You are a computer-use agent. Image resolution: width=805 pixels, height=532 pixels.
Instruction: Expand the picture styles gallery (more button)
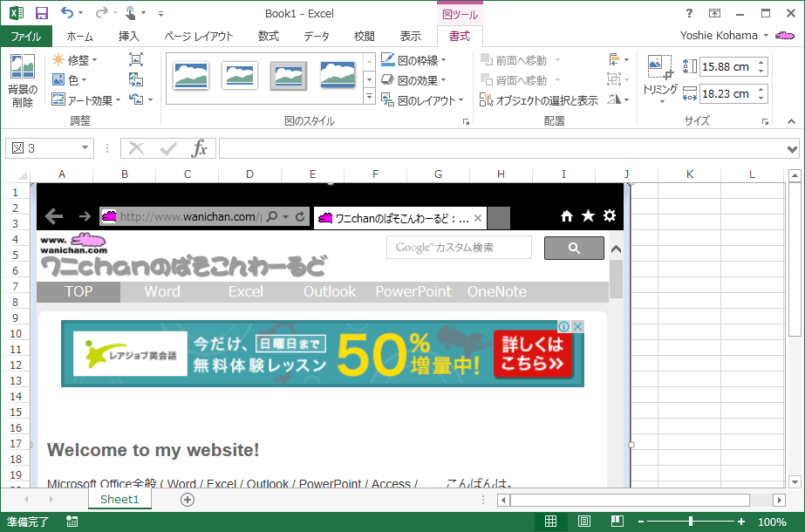(369, 97)
